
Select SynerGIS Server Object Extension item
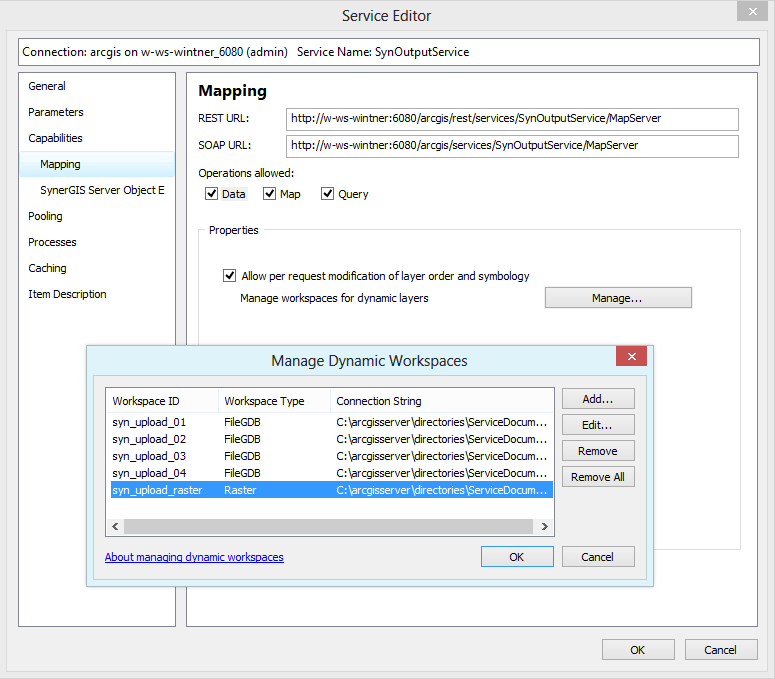click(97, 190)
